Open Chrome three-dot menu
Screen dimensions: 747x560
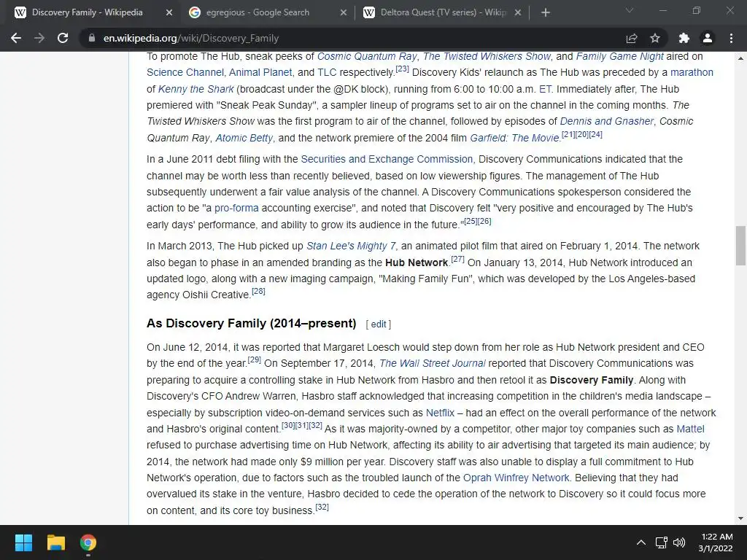731,38
